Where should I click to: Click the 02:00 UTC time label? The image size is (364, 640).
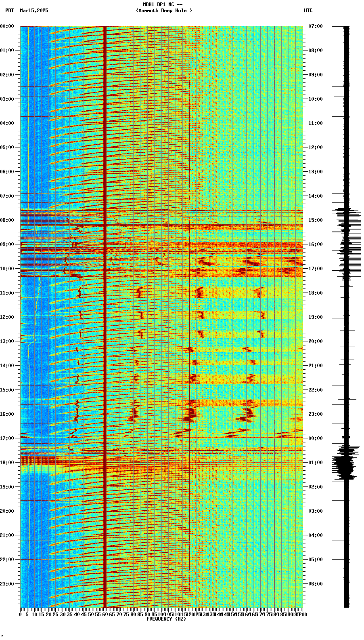[316, 487]
